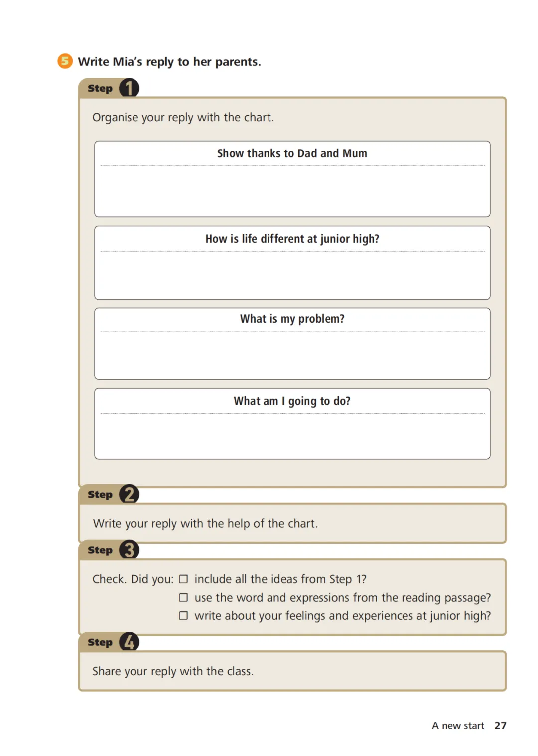Click the Step 1 number badge
Viewport: 538px width, 756px height.
[x=129, y=88]
